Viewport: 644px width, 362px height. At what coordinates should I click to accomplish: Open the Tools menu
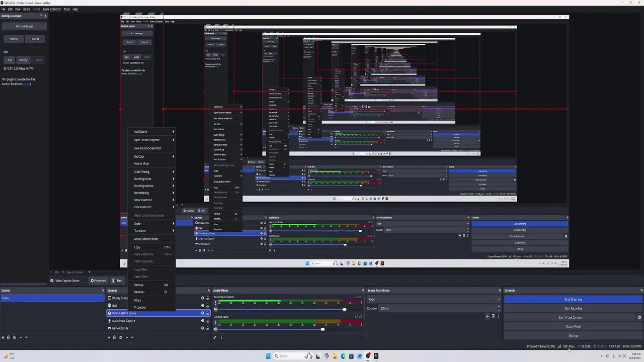[x=66, y=9]
